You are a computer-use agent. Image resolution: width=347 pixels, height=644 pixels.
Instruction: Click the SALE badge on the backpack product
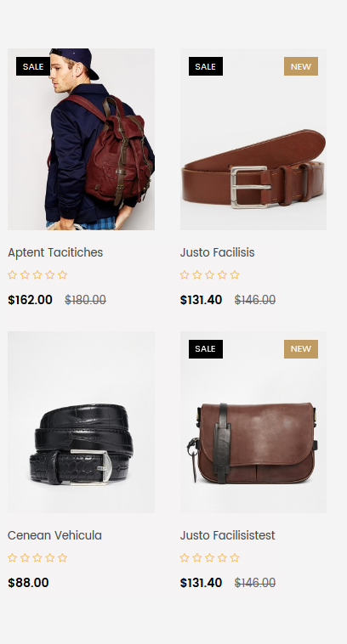[x=33, y=66]
